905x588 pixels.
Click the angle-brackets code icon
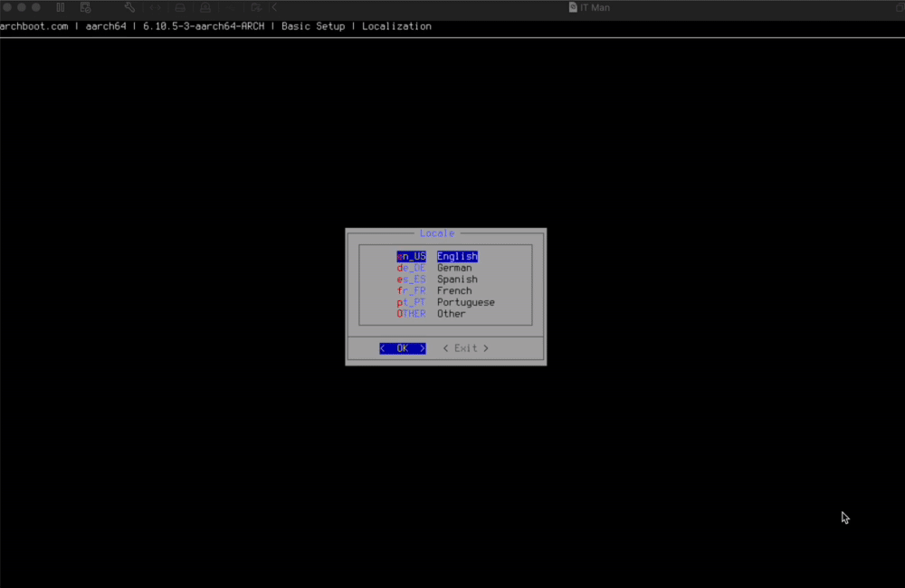tap(154, 6)
